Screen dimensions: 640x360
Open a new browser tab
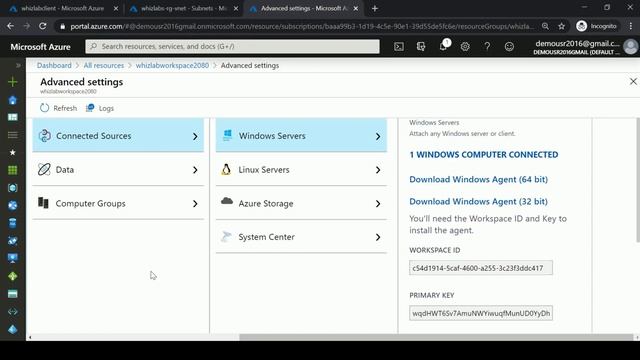point(375,8)
